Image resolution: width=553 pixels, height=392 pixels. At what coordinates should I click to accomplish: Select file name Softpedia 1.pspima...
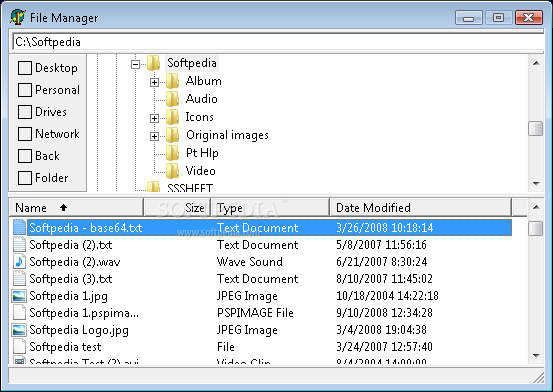coord(84,313)
